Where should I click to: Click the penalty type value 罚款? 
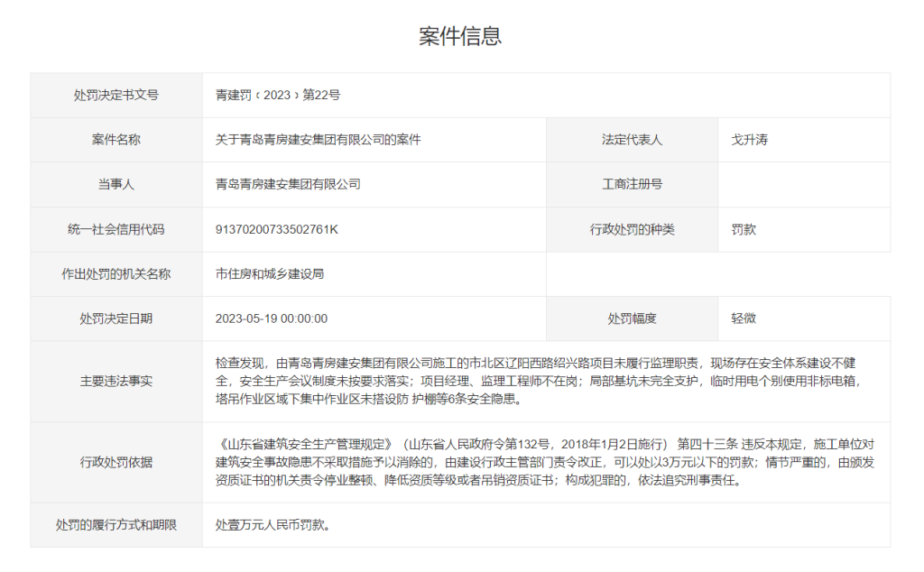743,230
